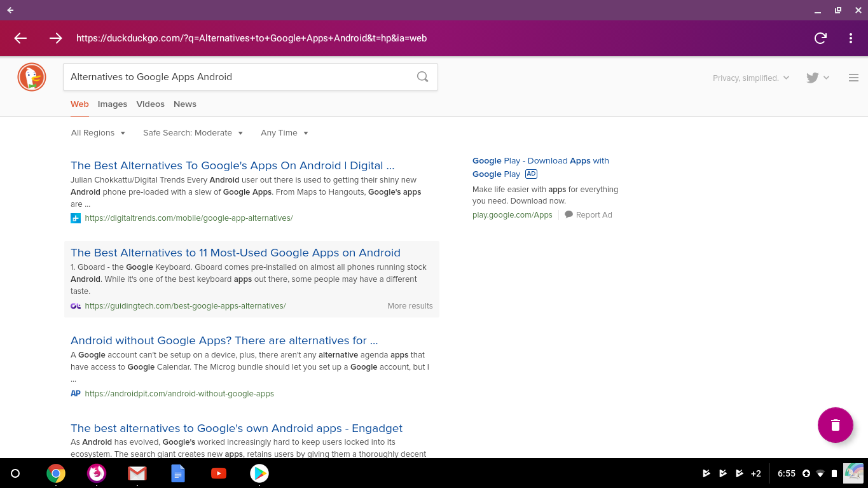Switch to the News tab
This screenshot has height=488, width=868.
pos(185,104)
